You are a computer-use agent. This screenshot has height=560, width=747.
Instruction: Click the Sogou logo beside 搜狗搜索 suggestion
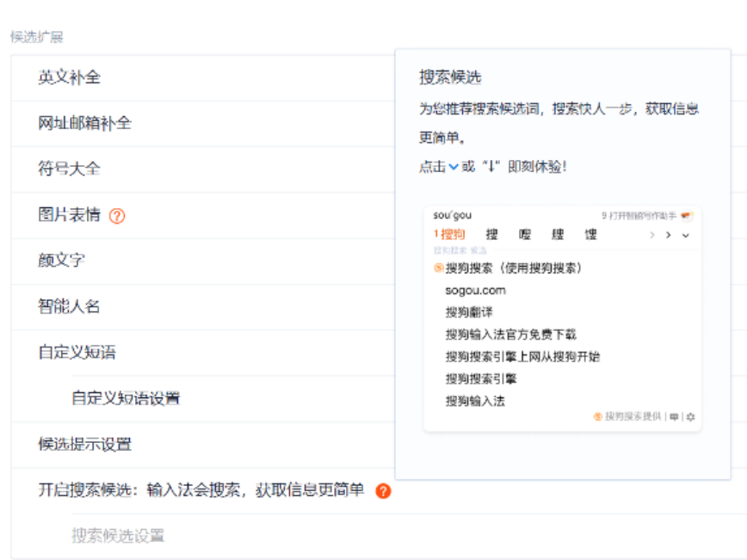(x=438, y=268)
